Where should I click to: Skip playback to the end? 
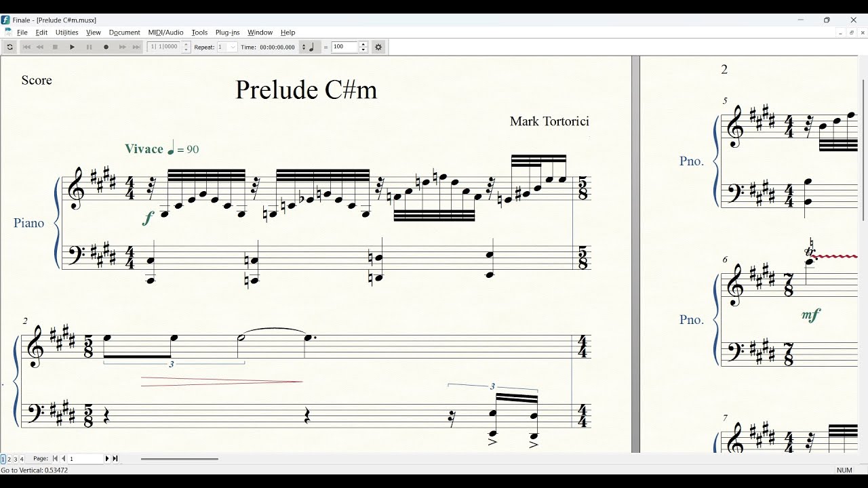[136, 47]
